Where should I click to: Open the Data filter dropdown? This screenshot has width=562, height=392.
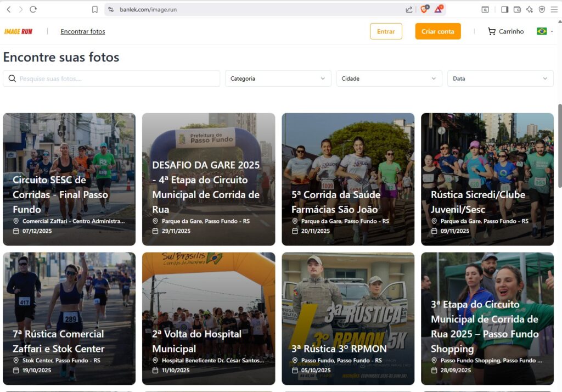pyautogui.click(x=500, y=79)
